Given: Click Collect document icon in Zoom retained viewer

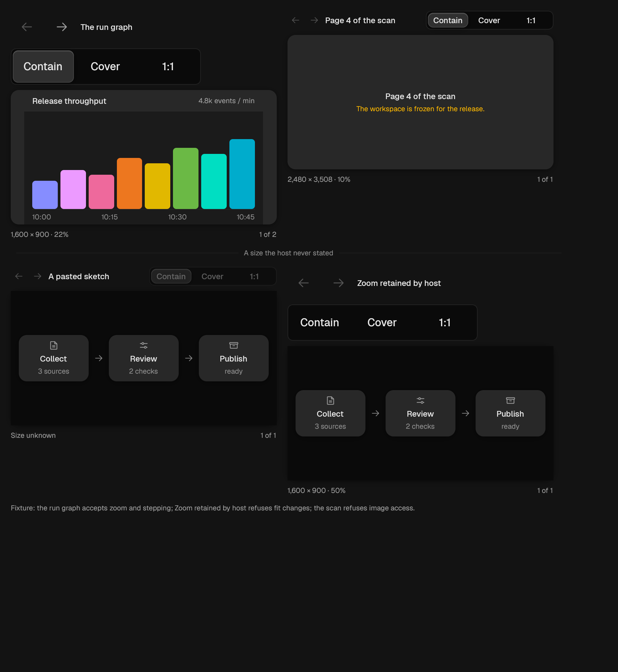Looking at the screenshot, I should [x=330, y=401].
